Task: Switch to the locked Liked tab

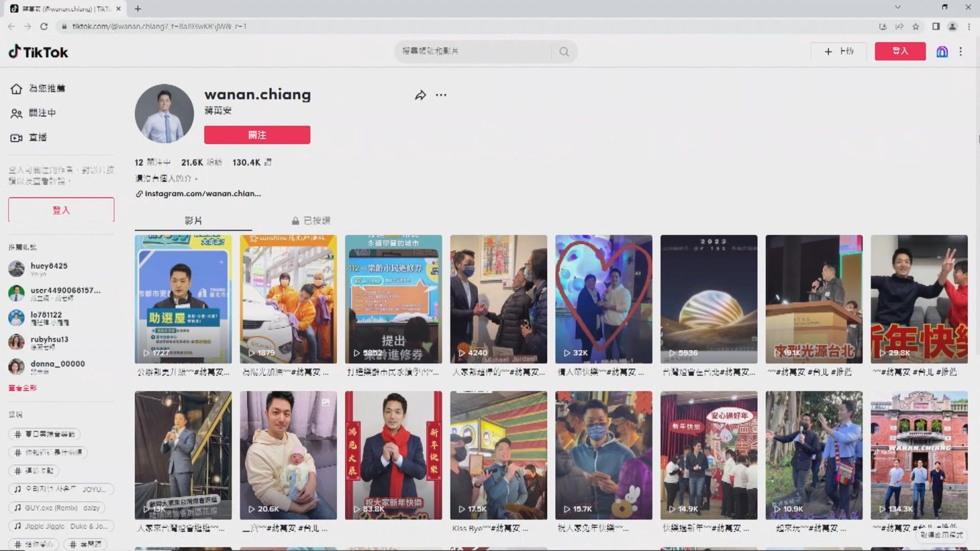Action: tap(311, 220)
